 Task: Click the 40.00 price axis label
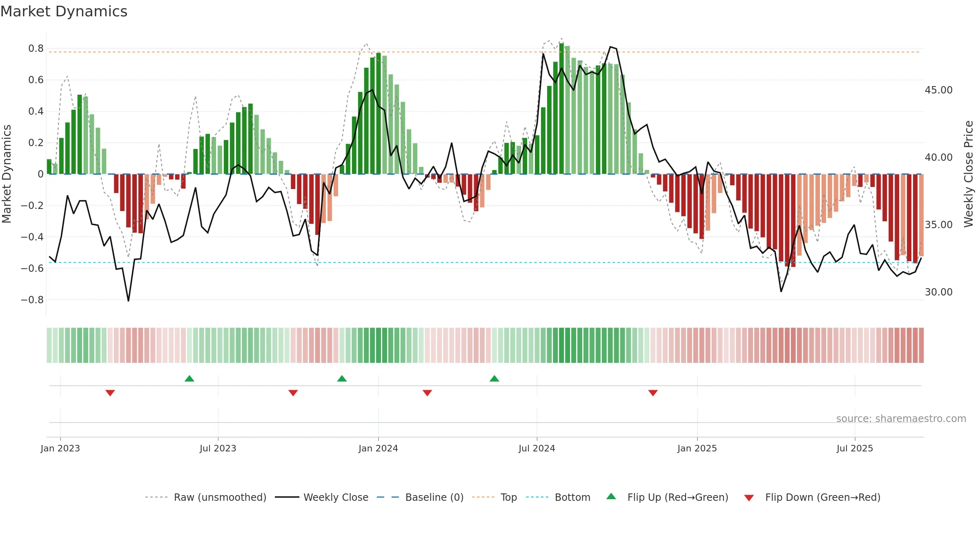pos(939,158)
